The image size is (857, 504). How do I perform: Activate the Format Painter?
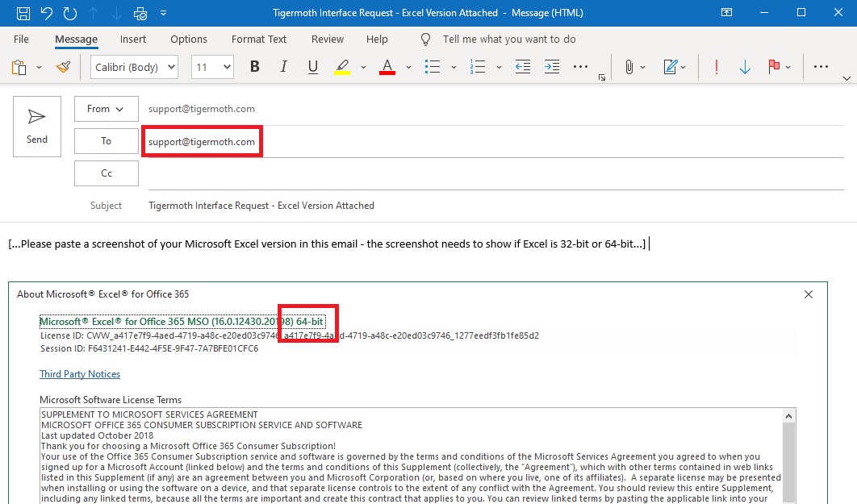pos(64,67)
